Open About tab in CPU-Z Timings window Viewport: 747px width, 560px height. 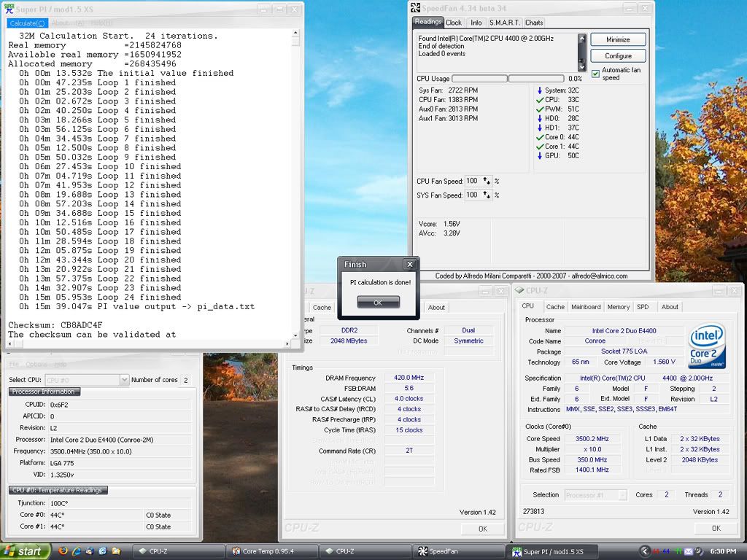click(x=436, y=308)
